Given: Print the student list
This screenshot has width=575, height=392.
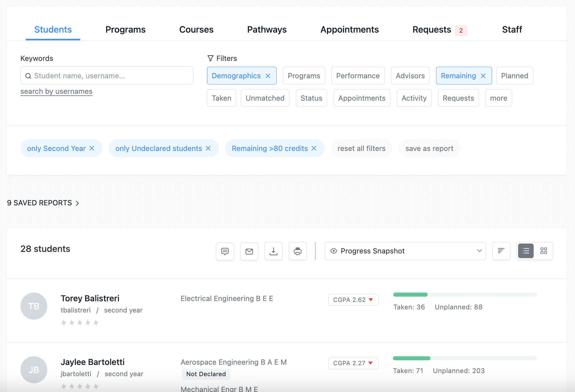Looking at the screenshot, I should [x=298, y=251].
